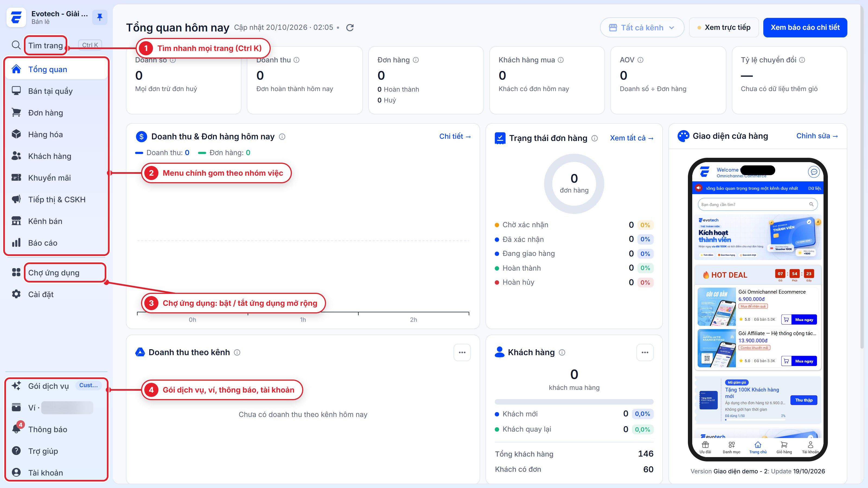Screen dimensions: 868x488
Task: Click Xem trực tiếp button
Action: [x=724, y=28]
